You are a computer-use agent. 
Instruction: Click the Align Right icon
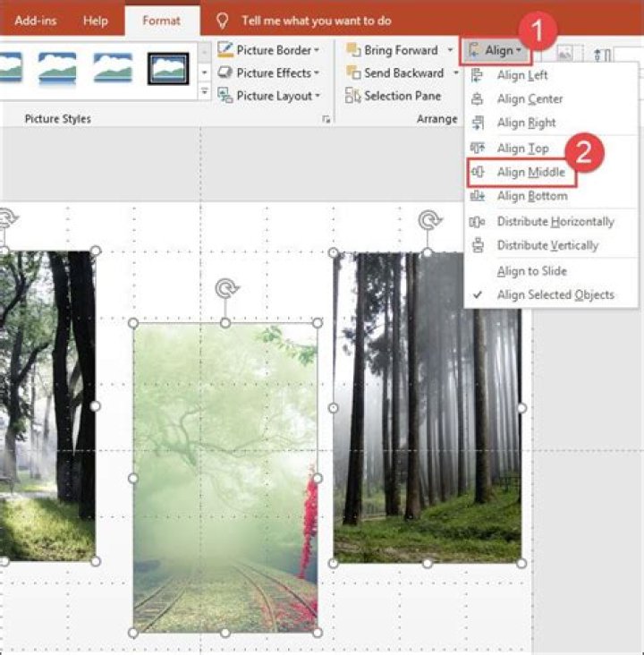(x=478, y=123)
